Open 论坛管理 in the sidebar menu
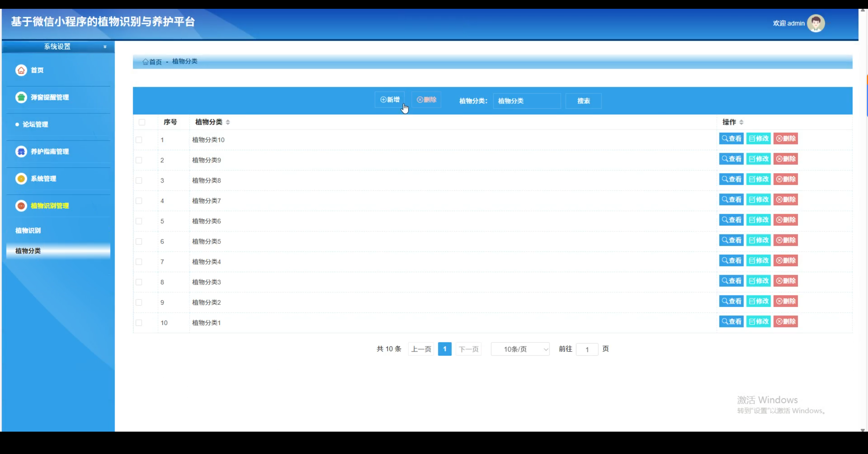The image size is (868, 454). (35, 124)
